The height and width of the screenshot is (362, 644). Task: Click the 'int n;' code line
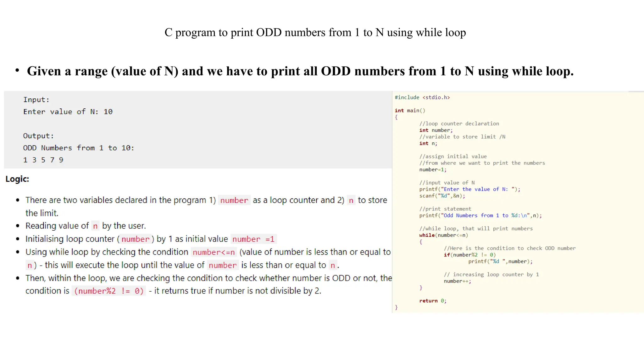(x=428, y=144)
